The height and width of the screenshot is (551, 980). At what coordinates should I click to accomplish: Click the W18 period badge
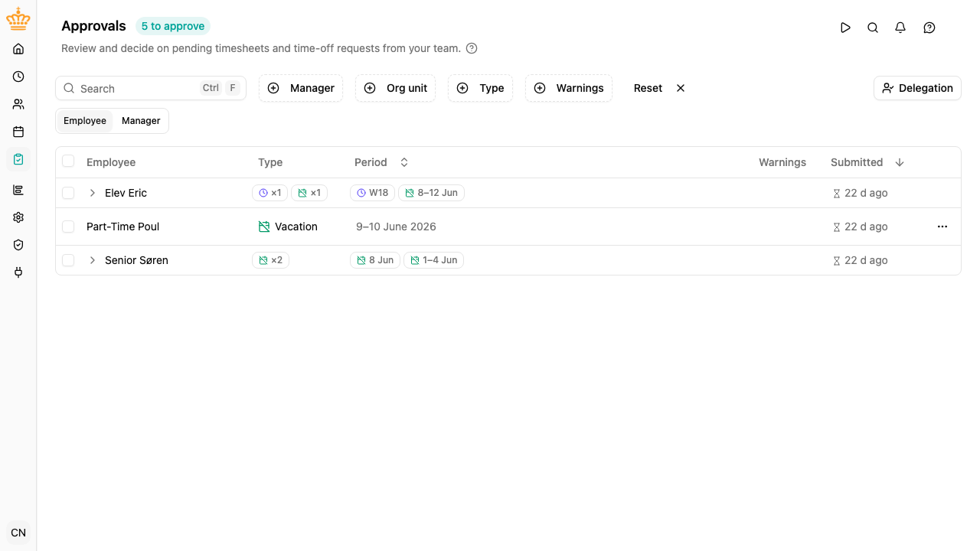tap(372, 193)
